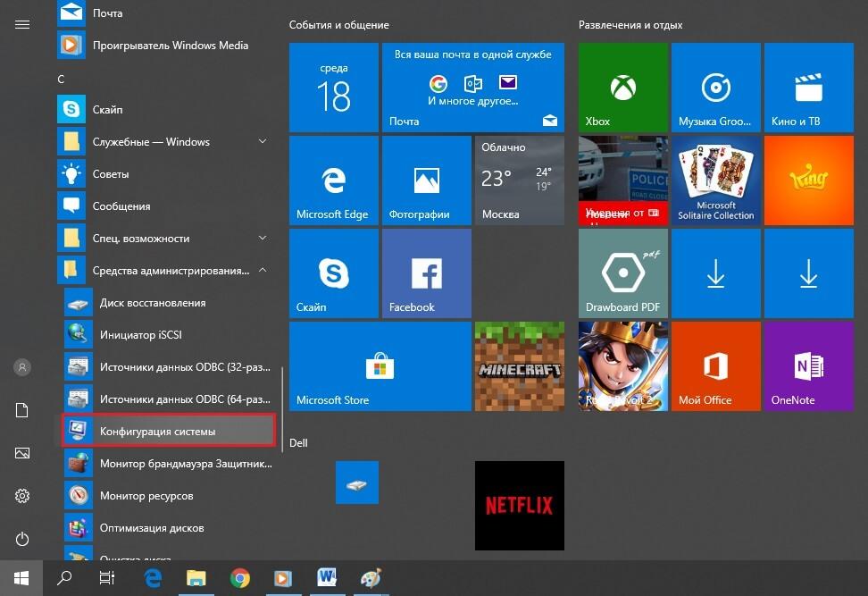Launch Монитор ресурсов
The height and width of the screenshot is (596, 868).
[170, 496]
